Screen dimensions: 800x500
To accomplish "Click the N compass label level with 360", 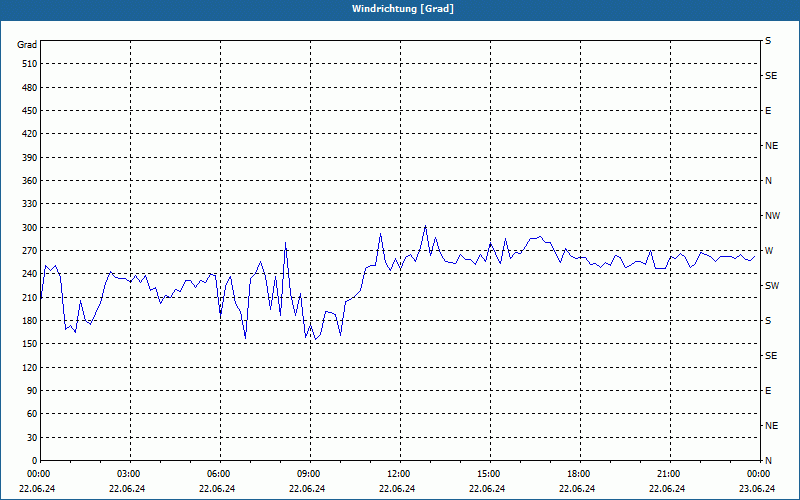I will point(768,181).
